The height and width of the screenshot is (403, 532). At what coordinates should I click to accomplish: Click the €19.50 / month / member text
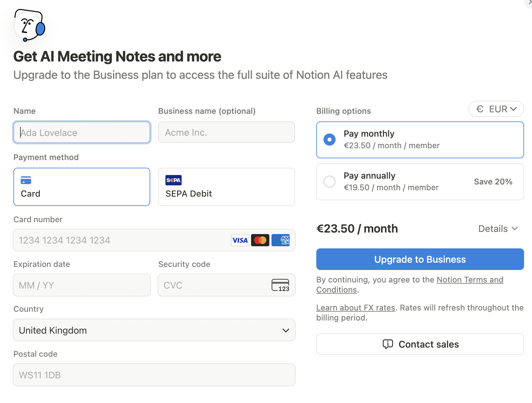point(391,187)
